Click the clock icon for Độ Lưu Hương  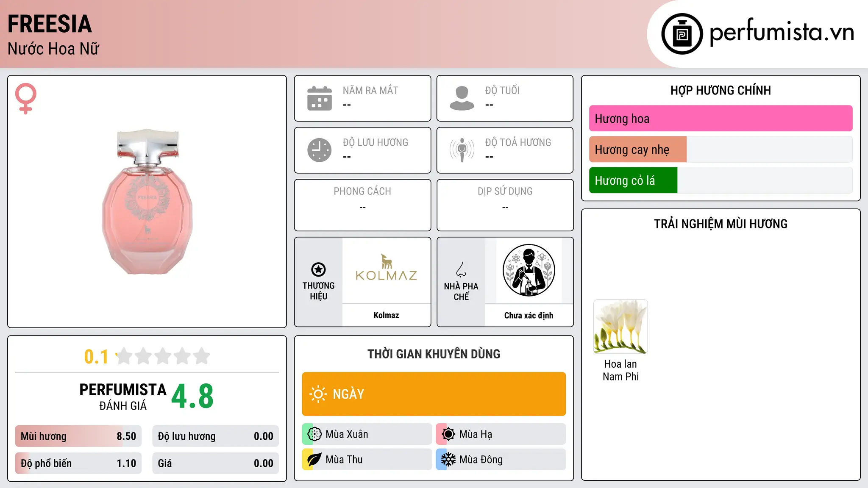[x=320, y=150]
